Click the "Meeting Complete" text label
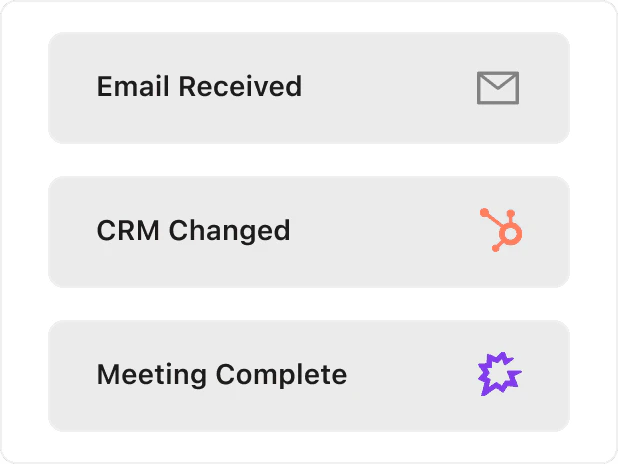 tap(221, 375)
